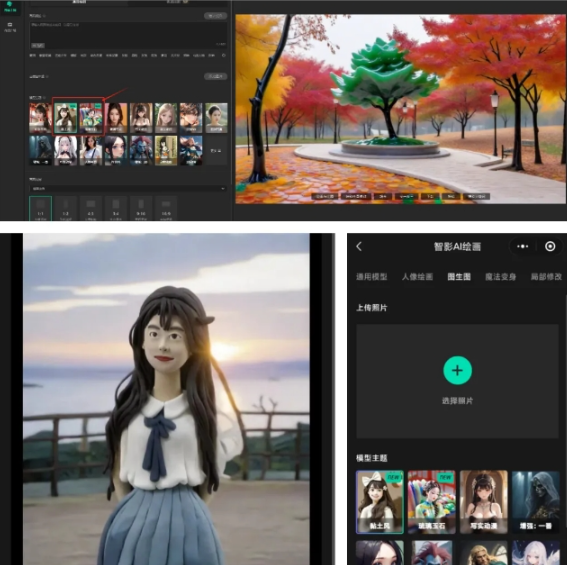Tap the circular target icon in the mini-program header
Viewport: 567px width, 565px height.
click(x=550, y=246)
